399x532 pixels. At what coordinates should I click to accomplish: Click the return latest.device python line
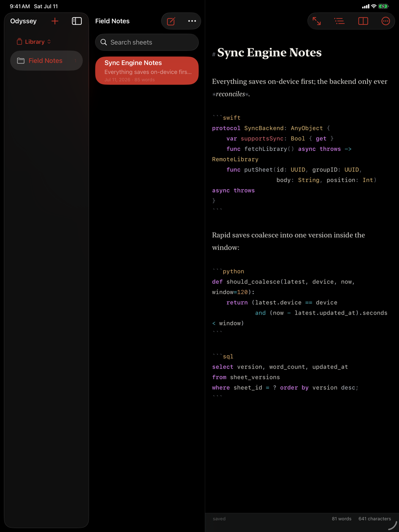[282, 303]
